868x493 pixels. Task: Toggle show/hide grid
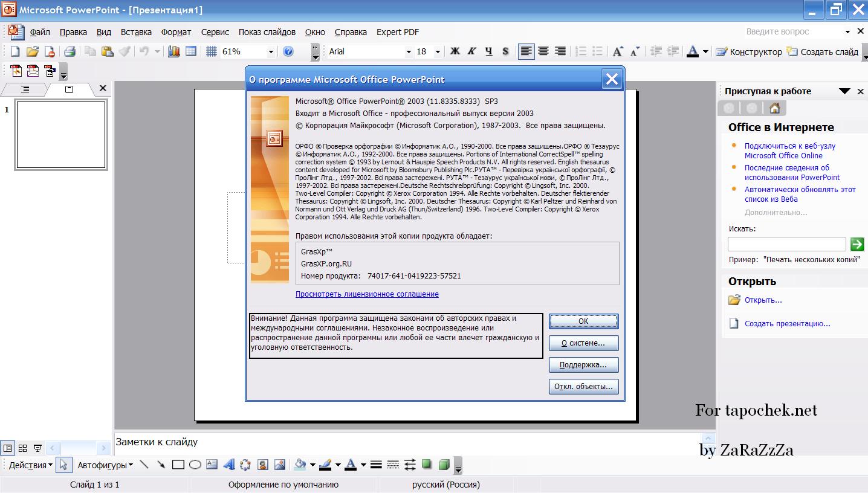click(x=211, y=52)
